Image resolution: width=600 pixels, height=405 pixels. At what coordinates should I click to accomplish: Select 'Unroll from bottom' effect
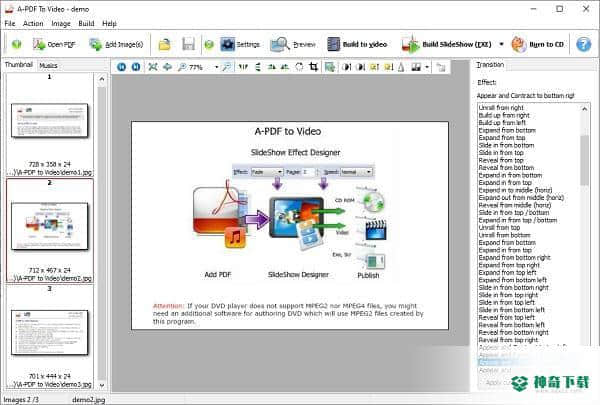tap(504, 235)
